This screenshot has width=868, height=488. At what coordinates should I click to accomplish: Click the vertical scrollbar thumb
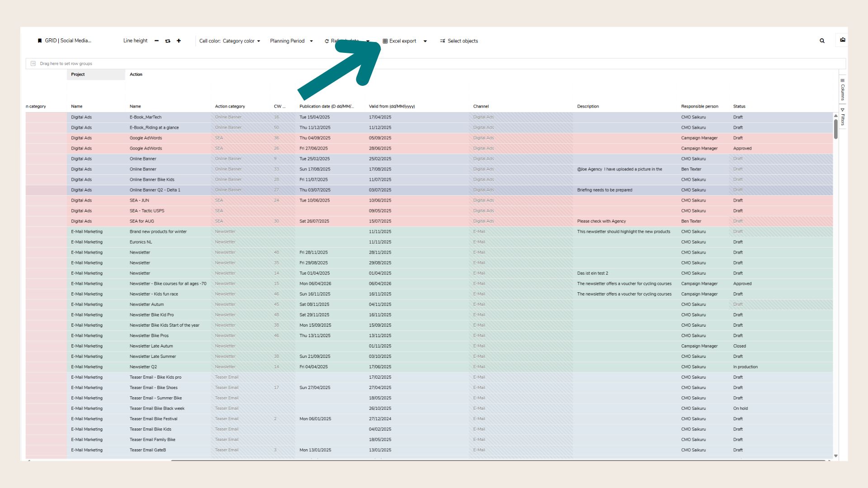[x=835, y=129]
